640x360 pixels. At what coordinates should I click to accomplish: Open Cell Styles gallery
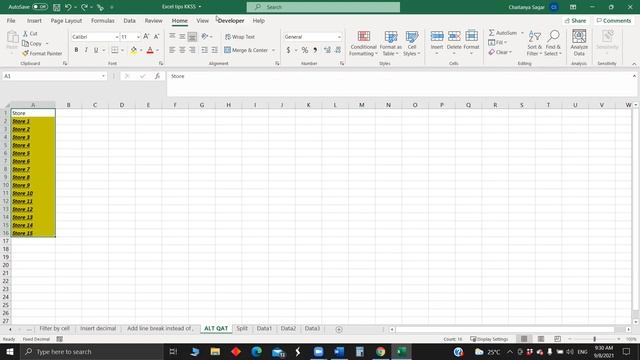click(x=412, y=43)
